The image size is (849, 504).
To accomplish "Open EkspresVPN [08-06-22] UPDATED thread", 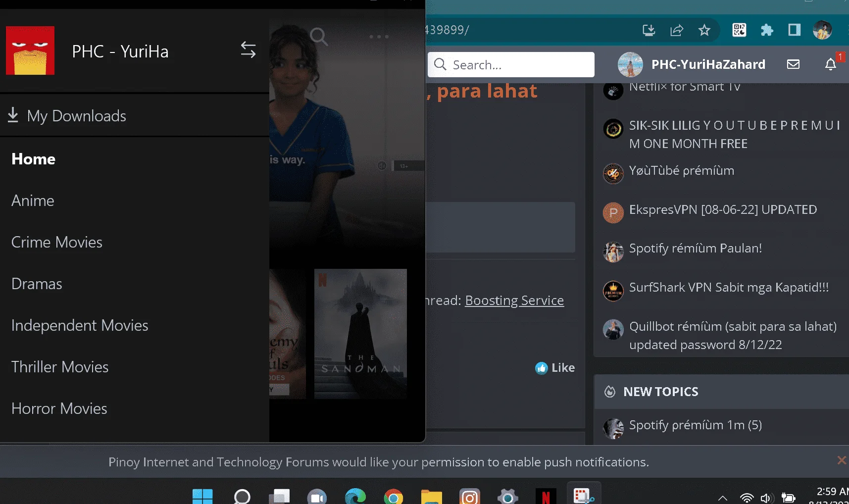I will (723, 209).
